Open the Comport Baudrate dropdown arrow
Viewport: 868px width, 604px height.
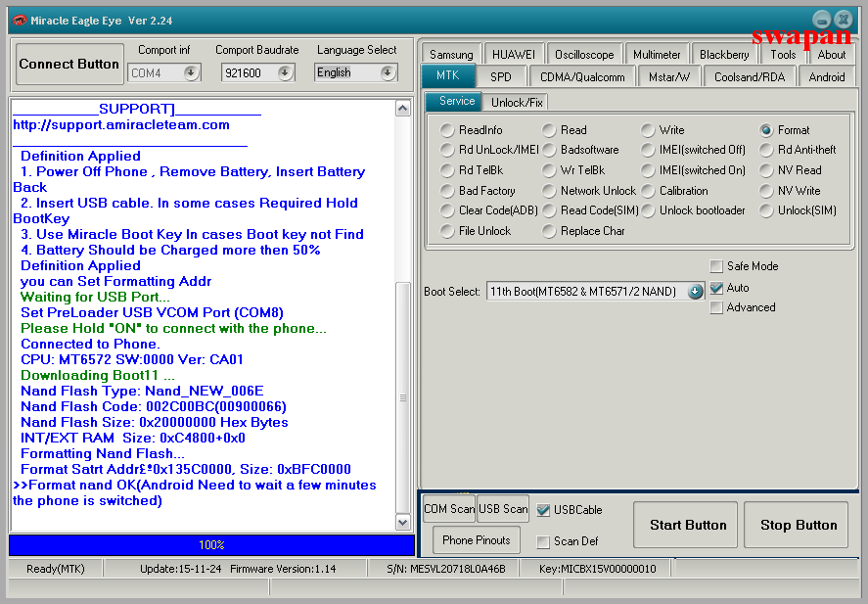point(285,72)
